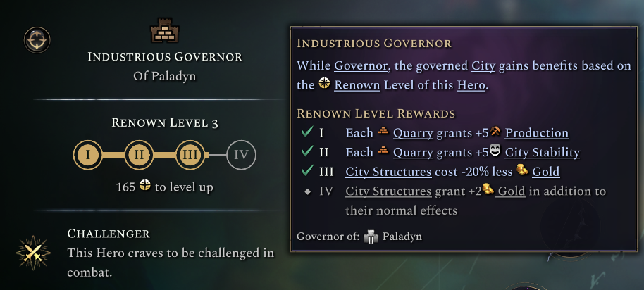Click the Industrious Governor brick castle icon
The image size is (644, 290).
[x=166, y=32]
